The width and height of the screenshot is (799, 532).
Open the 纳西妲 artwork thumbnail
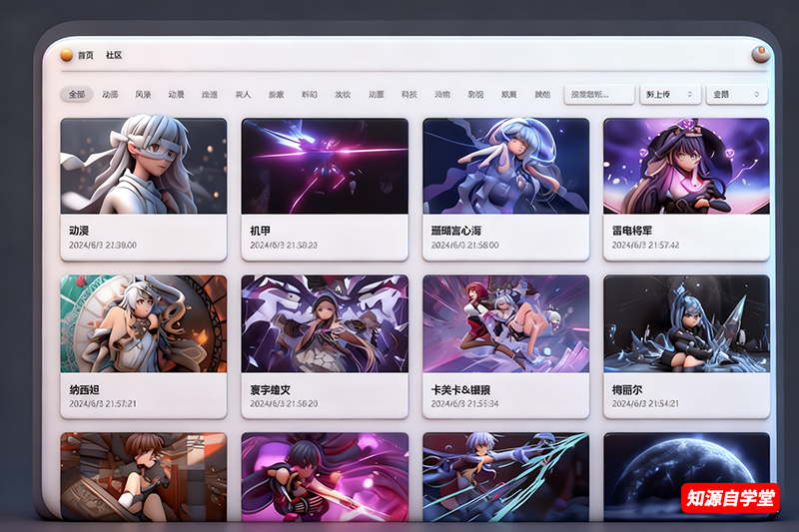144,323
